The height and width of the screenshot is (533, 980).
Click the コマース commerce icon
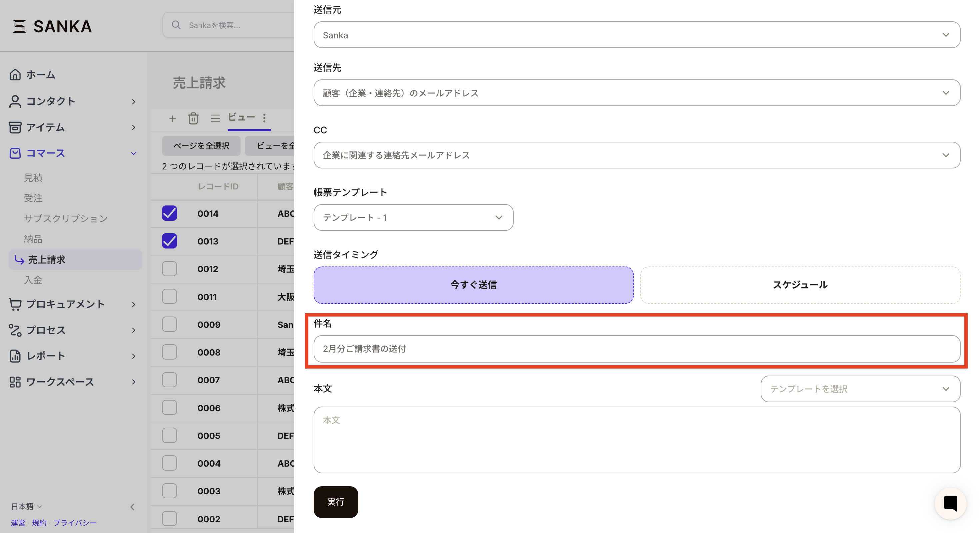click(15, 153)
